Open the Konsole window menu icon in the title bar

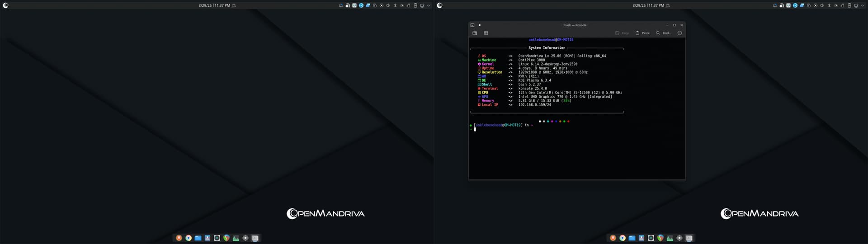point(472,25)
